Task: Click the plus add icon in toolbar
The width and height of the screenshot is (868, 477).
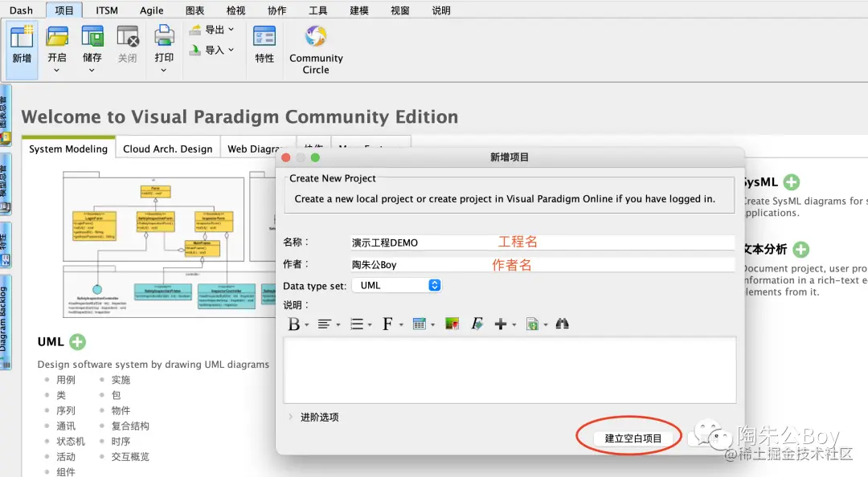Action: coord(501,324)
